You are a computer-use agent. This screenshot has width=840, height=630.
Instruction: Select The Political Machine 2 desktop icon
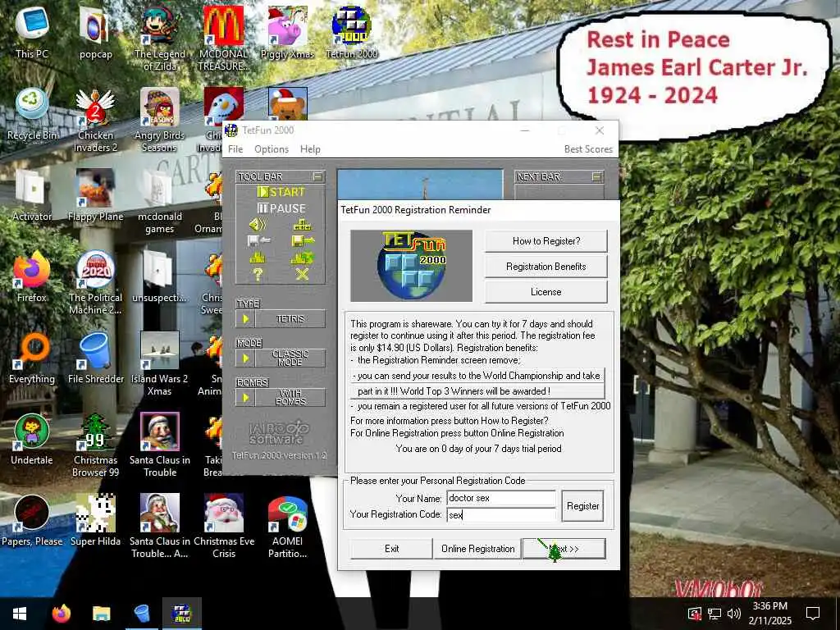pyautogui.click(x=95, y=282)
